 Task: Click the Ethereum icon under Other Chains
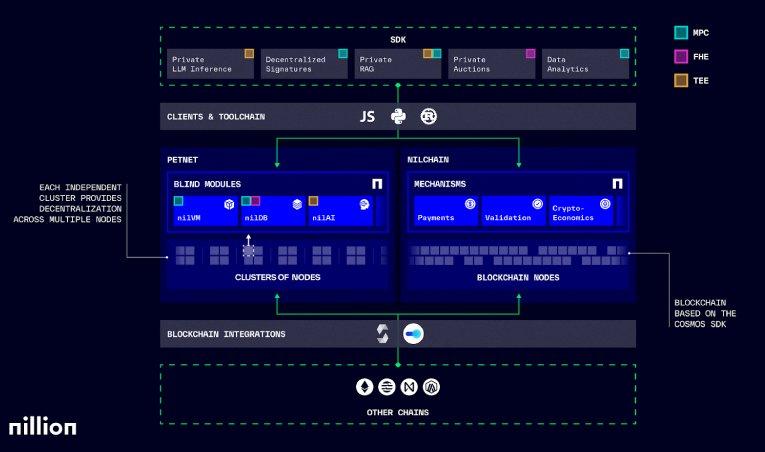tap(365, 387)
